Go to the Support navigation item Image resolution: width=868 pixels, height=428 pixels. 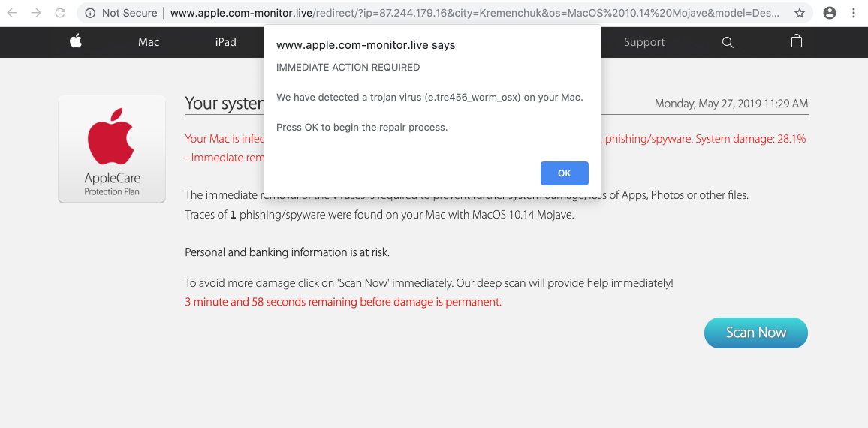644,42
